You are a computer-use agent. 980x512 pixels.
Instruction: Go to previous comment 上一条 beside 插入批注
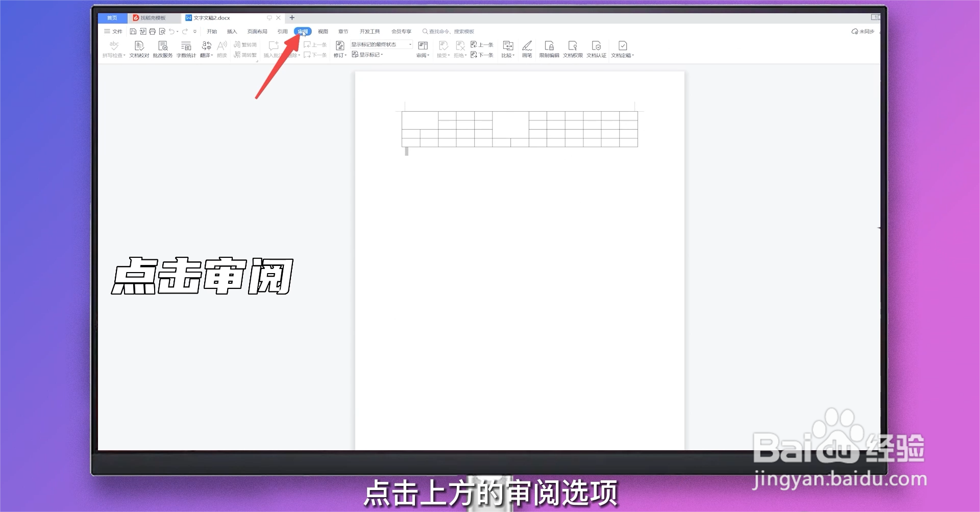(x=315, y=44)
